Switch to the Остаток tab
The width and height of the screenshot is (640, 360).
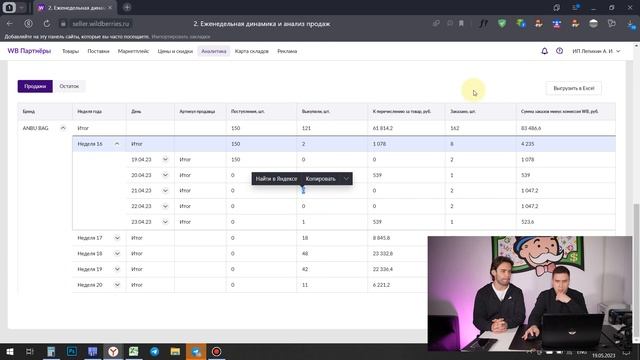[69, 86]
